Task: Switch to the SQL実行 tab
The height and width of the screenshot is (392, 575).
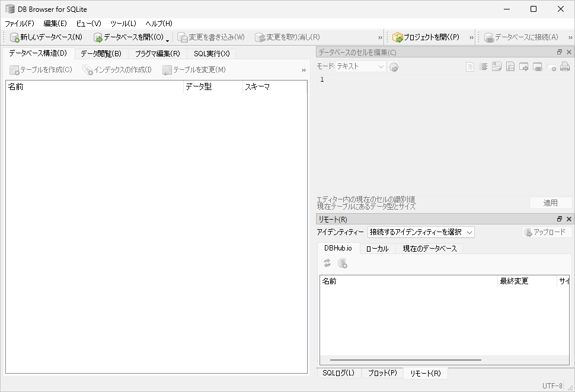Action: coord(211,53)
